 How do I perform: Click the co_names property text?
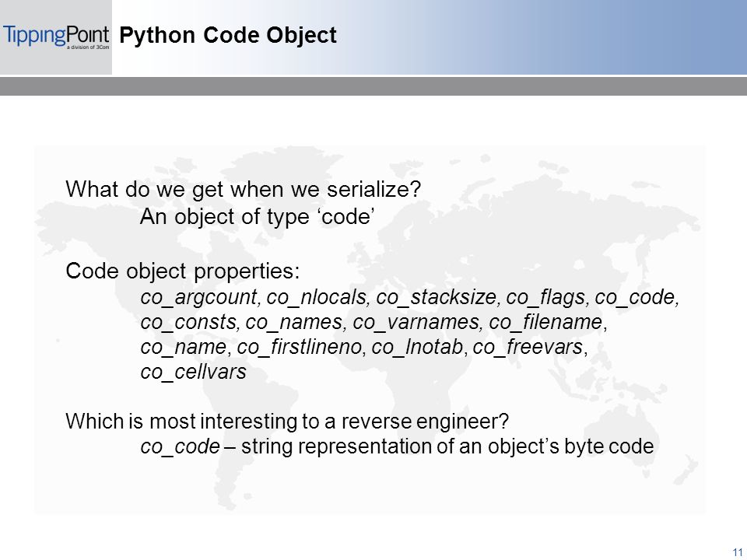point(293,322)
